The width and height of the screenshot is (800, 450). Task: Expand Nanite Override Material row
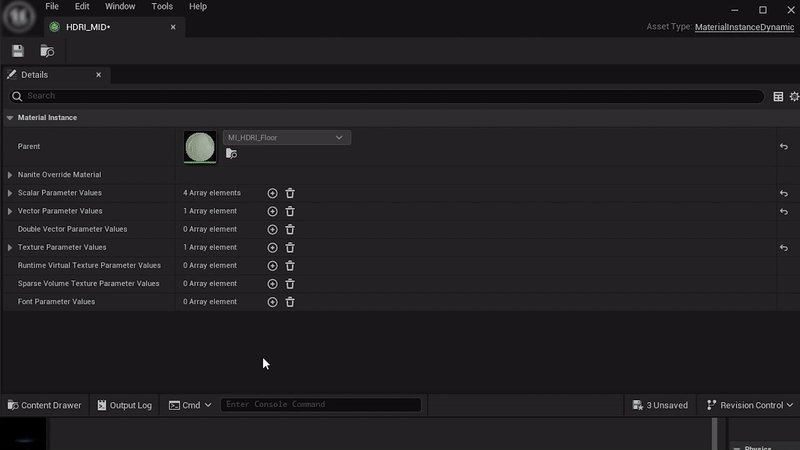click(x=10, y=175)
